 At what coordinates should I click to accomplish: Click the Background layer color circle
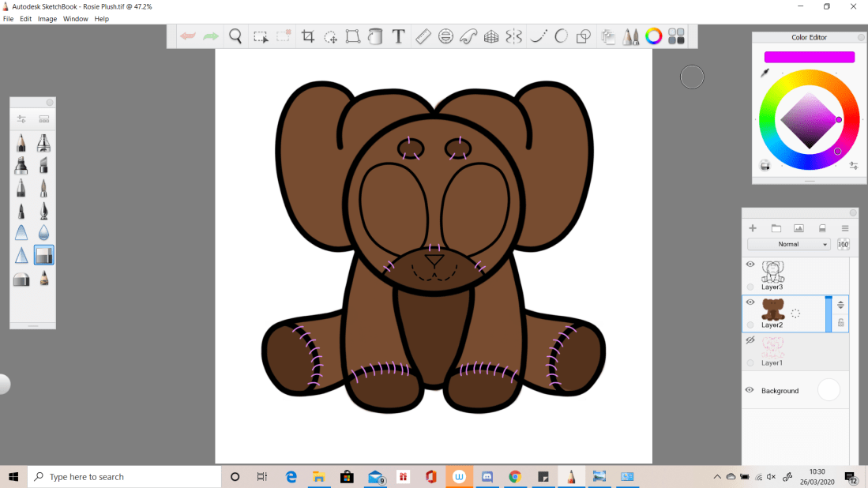829,390
